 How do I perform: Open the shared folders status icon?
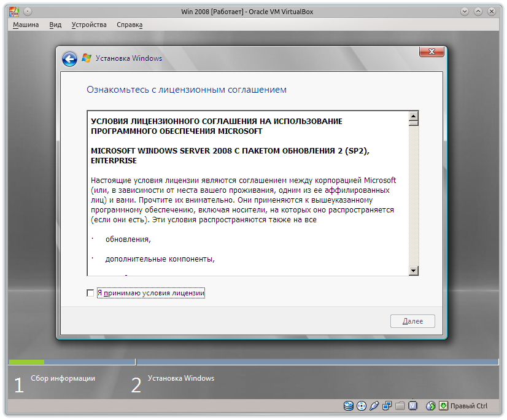click(x=400, y=406)
